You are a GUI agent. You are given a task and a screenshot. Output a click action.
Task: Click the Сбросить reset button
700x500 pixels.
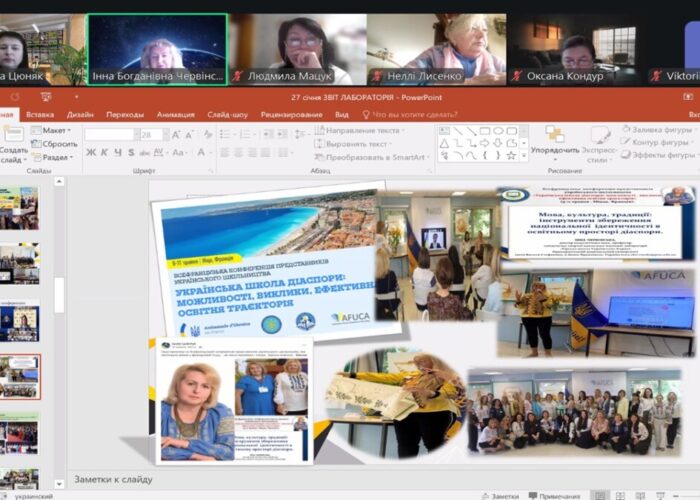pyautogui.click(x=58, y=144)
